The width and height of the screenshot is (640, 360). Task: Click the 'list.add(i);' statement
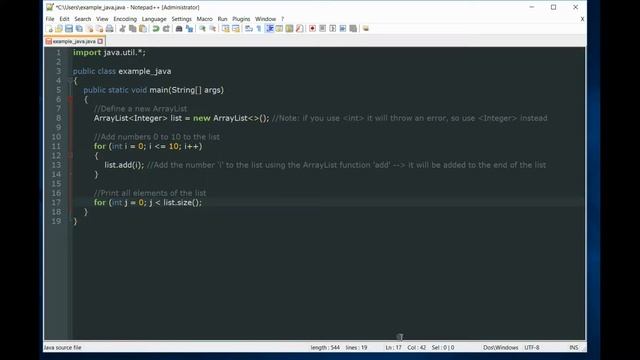click(124, 165)
